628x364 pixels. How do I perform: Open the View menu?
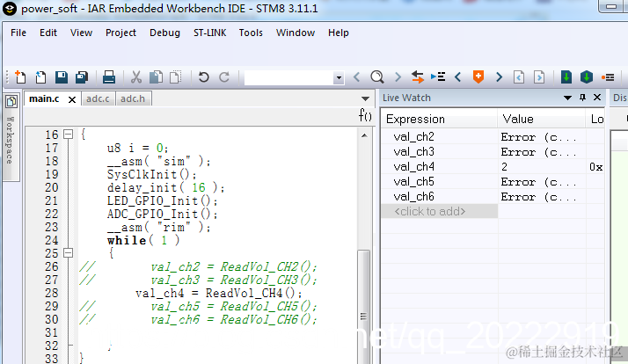[x=81, y=33]
